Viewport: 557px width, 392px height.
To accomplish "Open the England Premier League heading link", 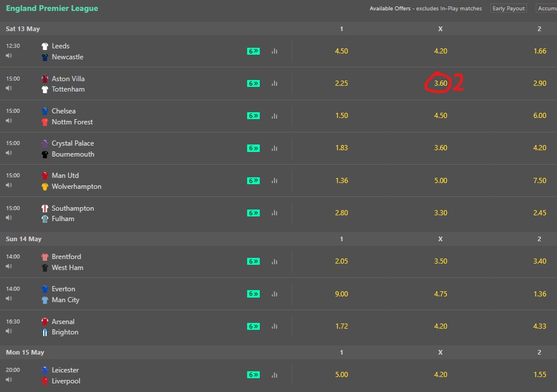I will (x=52, y=8).
